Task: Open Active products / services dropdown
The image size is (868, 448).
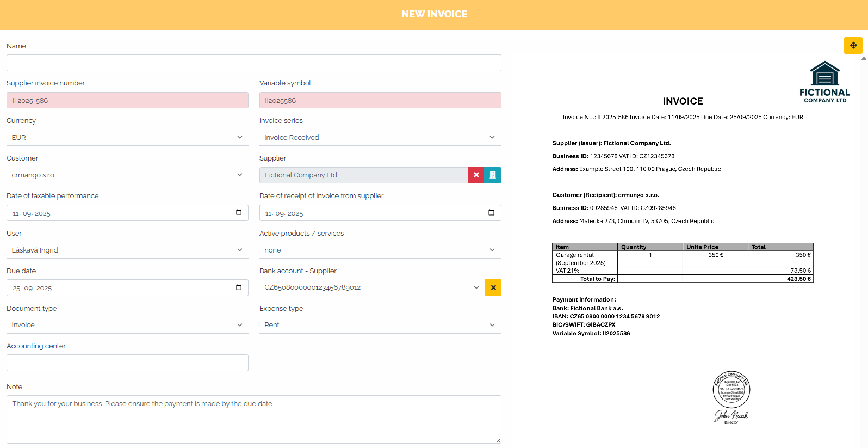Action: pyautogui.click(x=380, y=250)
